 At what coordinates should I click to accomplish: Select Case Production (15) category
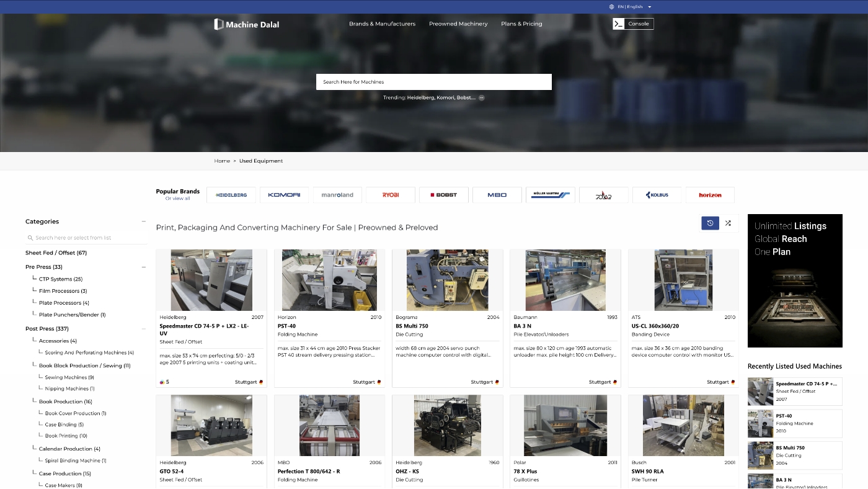click(x=65, y=473)
